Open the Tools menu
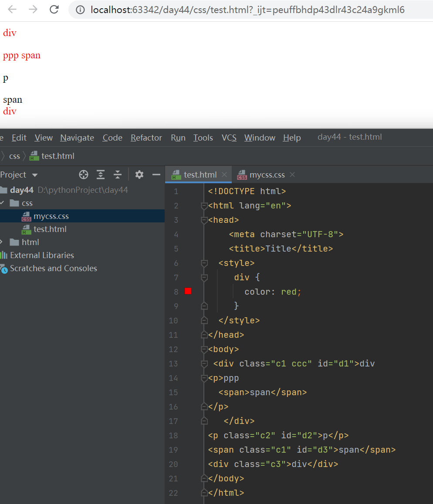433x504 pixels. coord(203,138)
